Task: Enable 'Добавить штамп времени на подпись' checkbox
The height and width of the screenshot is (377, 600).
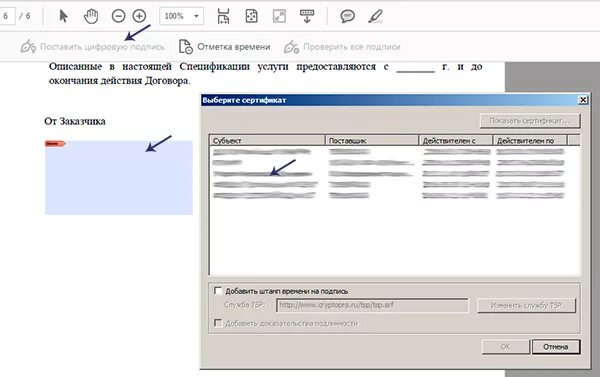Action: (x=218, y=291)
